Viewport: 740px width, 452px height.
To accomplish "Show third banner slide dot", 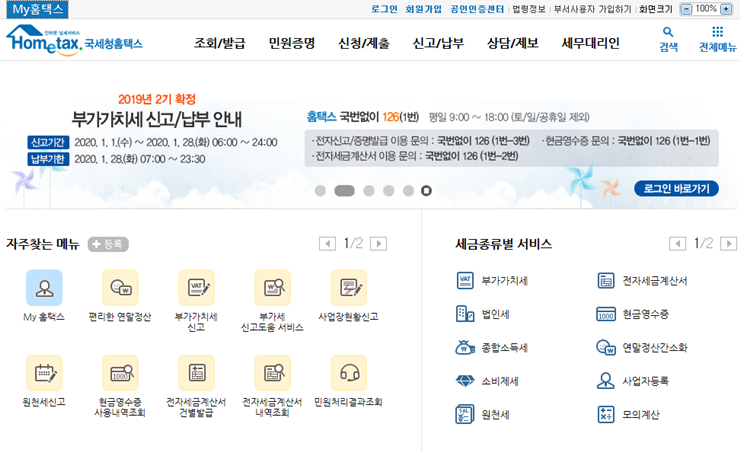I will coord(369,191).
